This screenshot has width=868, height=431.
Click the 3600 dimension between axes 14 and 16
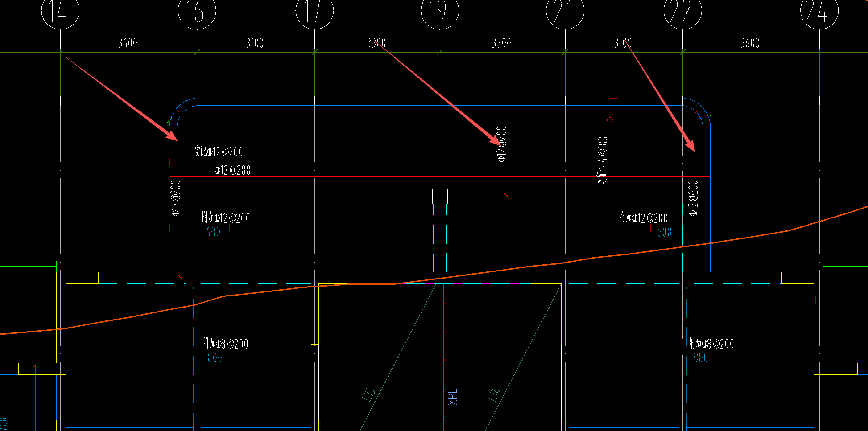(x=128, y=43)
